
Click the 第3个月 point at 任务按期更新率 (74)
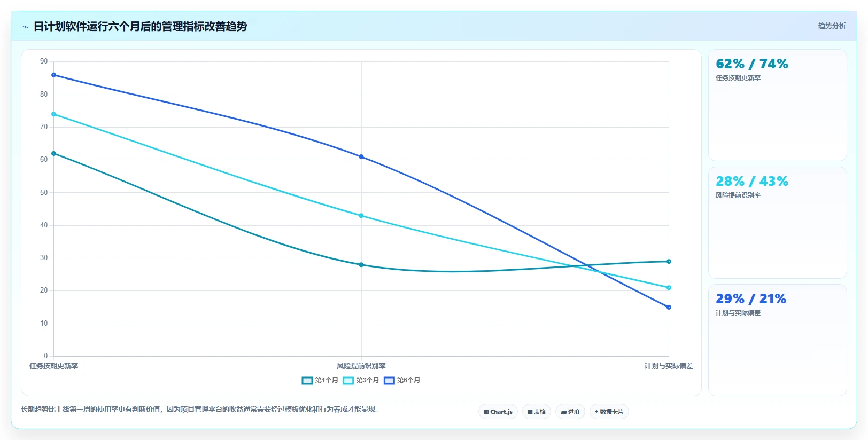[x=53, y=114]
